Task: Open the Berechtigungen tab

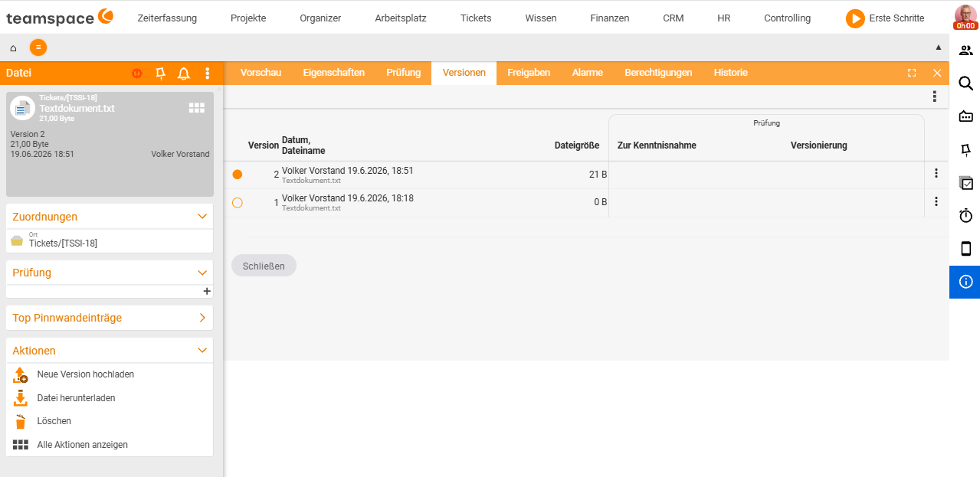Action: point(658,73)
